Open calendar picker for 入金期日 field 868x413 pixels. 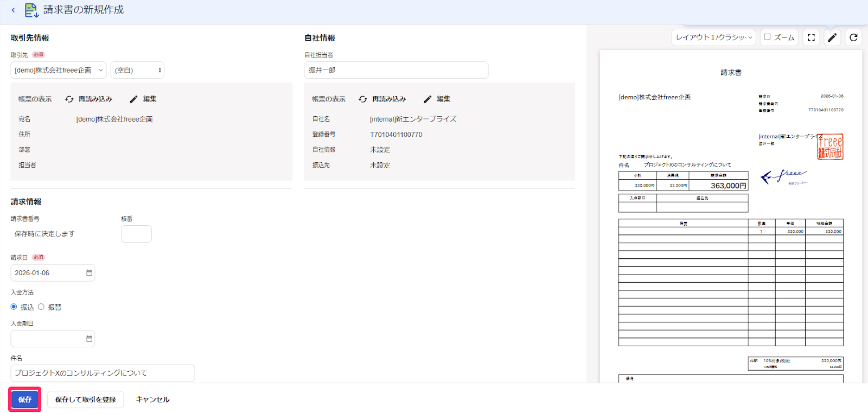pos(89,339)
